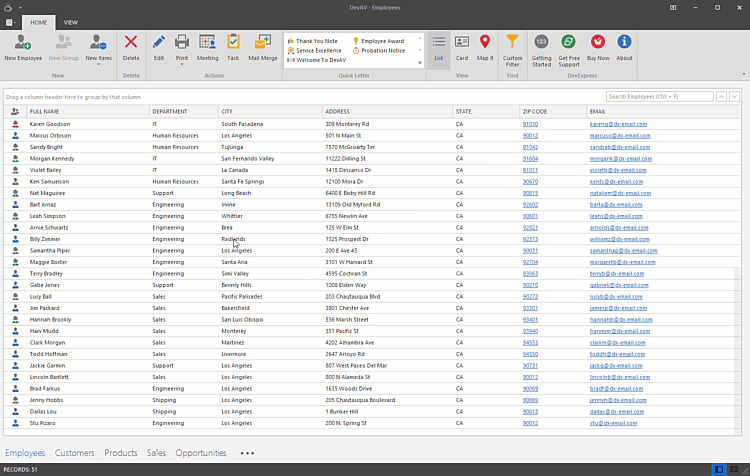
Task: Open email link kareng@dx-email.com
Action: pyautogui.click(x=618, y=124)
